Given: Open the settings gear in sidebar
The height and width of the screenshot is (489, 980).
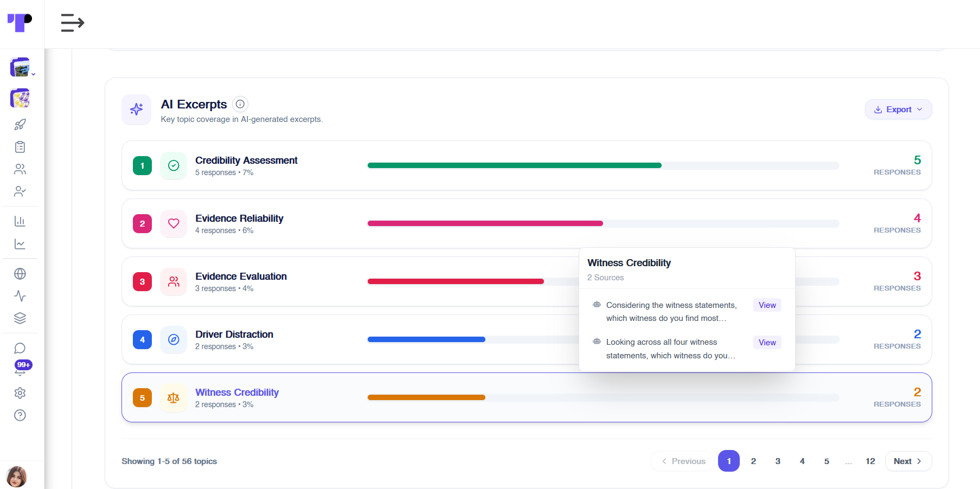Looking at the screenshot, I should click(20, 393).
